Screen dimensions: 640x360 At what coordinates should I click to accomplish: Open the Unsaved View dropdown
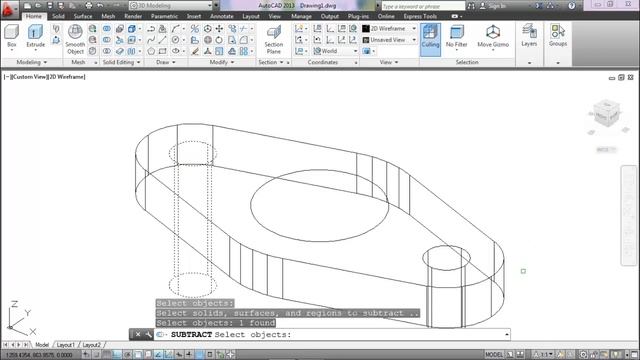(x=389, y=40)
